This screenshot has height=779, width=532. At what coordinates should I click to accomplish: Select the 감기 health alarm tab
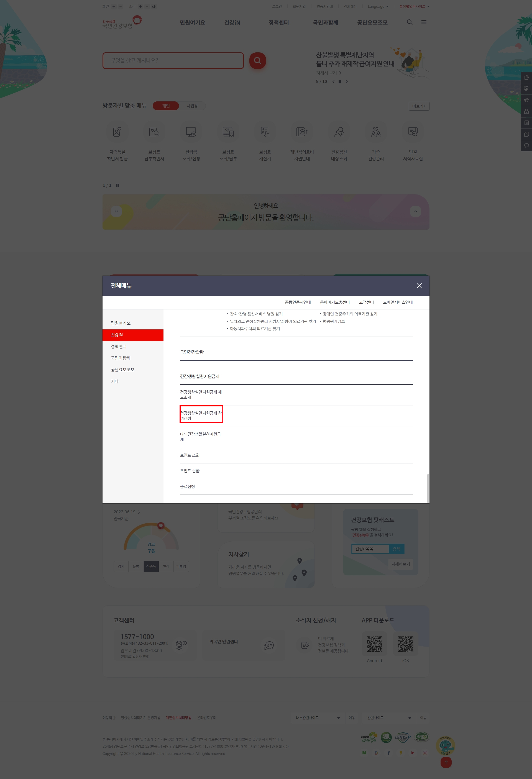coord(121,567)
